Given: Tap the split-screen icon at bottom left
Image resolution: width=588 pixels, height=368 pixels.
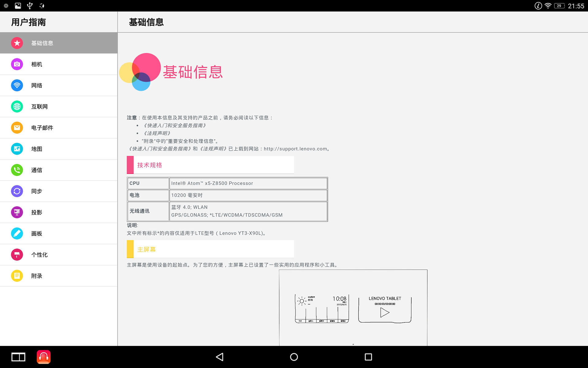Looking at the screenshot, I should [18, 357].
